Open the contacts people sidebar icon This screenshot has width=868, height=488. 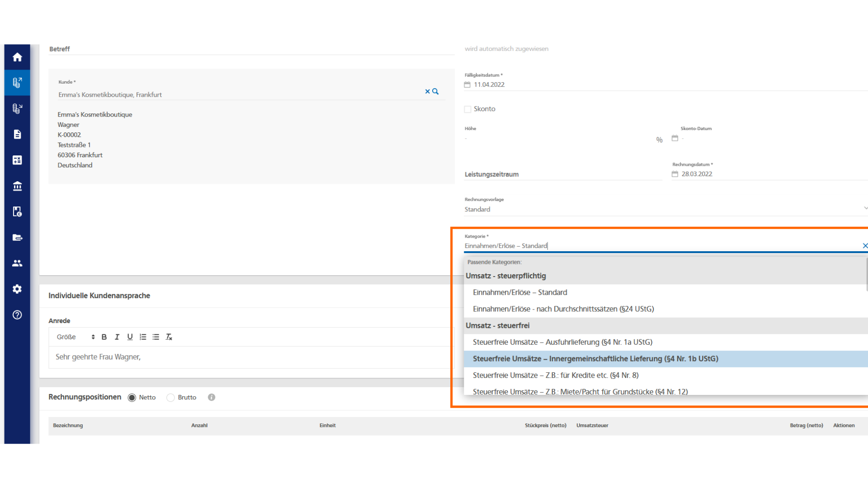tap(17, 263)
